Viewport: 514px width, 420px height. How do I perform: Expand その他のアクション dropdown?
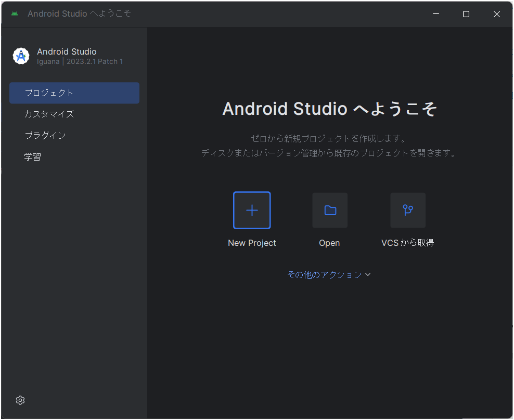click(x=325, y=274)
